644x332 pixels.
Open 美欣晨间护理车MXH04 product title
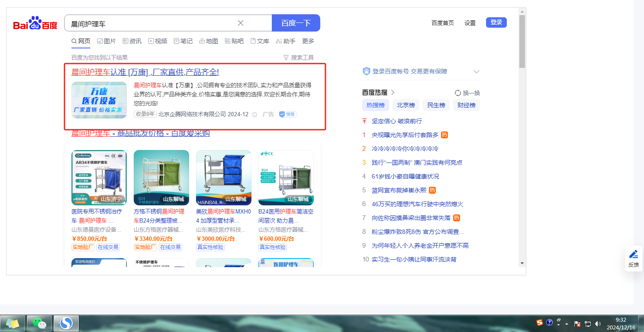click(223, 216)
